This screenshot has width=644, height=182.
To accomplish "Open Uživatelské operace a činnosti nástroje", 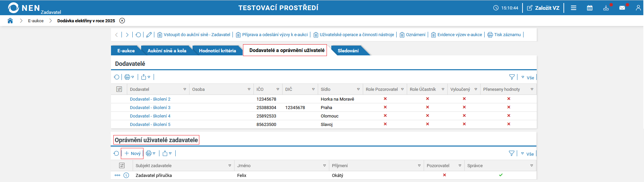I will click(x=354, y=35).
